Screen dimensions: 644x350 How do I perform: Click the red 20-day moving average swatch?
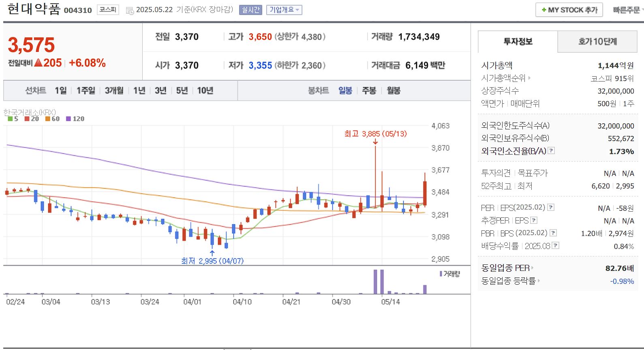click(27, 119)
